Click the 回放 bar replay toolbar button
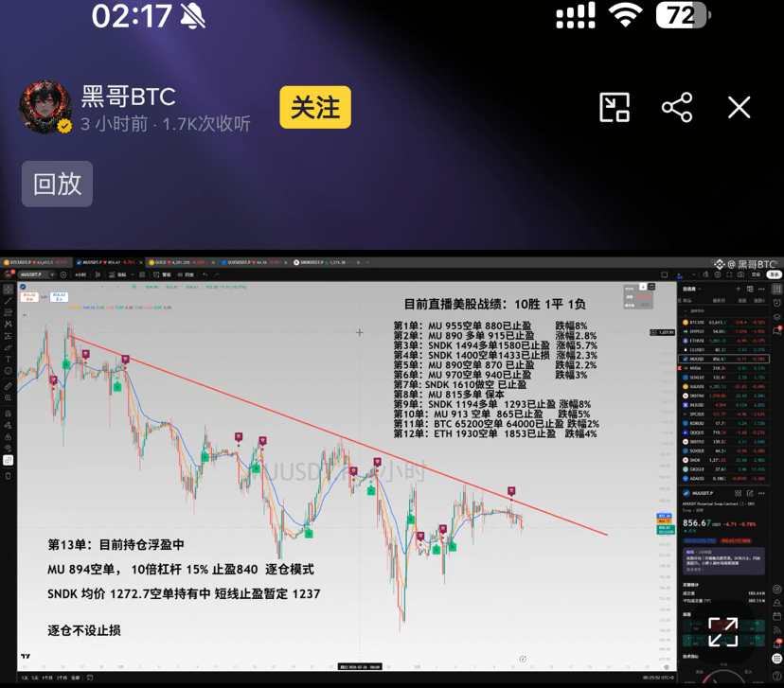This screenshot has width=784, height=688. click(186, 274)
